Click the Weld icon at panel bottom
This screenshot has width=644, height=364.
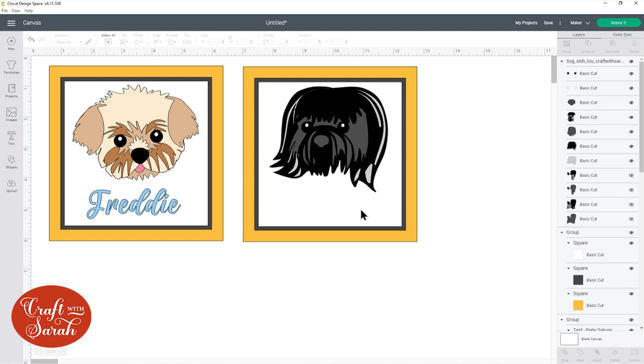coord(580,352)
